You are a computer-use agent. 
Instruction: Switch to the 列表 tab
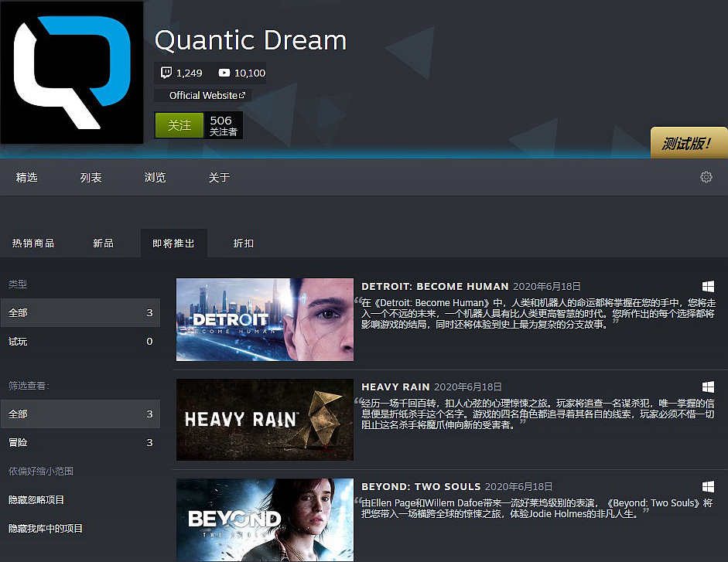click(x=91, y=177)
